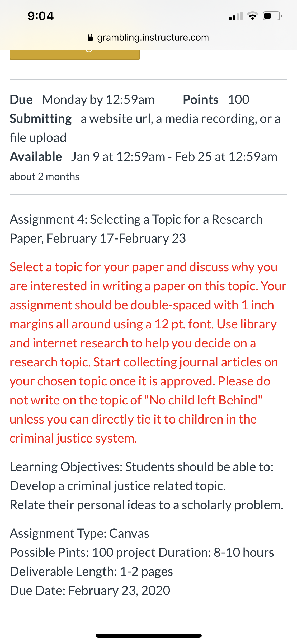Open the grambling.instructure.com address bar
297x644 pixels.
(x=148, y=38)
